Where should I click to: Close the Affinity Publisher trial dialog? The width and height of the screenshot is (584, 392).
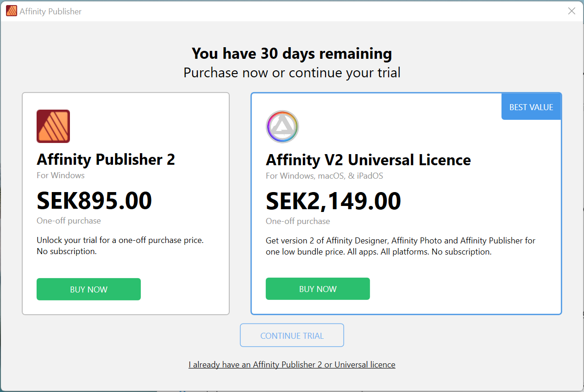[x=572, y=11]
